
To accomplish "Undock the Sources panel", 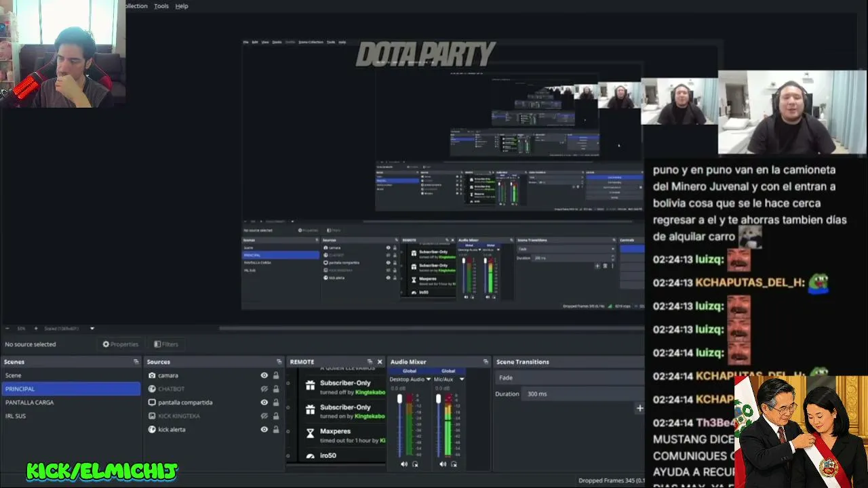I will tap(279, 362).
